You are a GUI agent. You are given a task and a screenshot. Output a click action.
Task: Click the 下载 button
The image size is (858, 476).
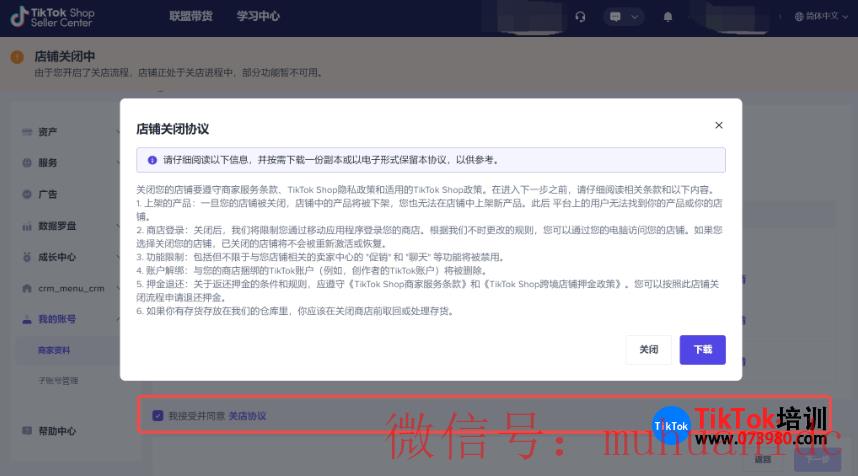[702, 350]
